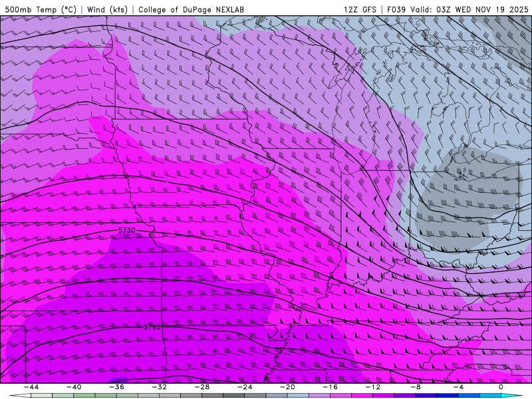Click the -8 tick label on colorbar
The image size is (532, 399).
pos(416,387)
